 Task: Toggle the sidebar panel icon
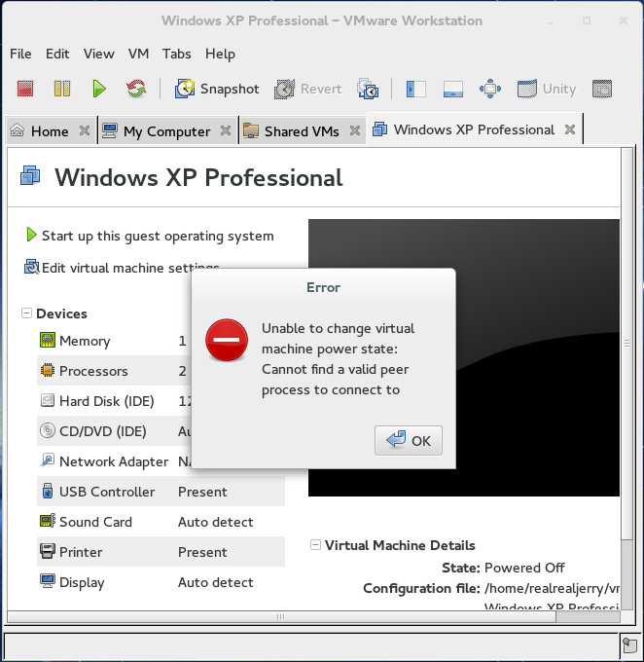pyautogui.click(x=415, y=90)
